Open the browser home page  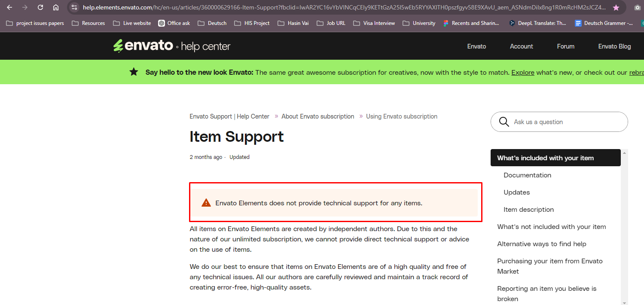tap(56, 7)
